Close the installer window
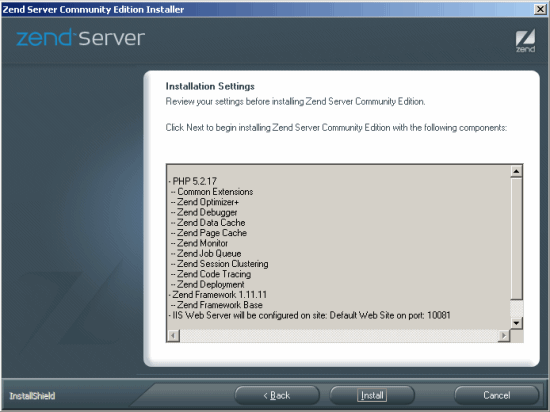Viewport: 550px width, 412px height. pos(540,9)
